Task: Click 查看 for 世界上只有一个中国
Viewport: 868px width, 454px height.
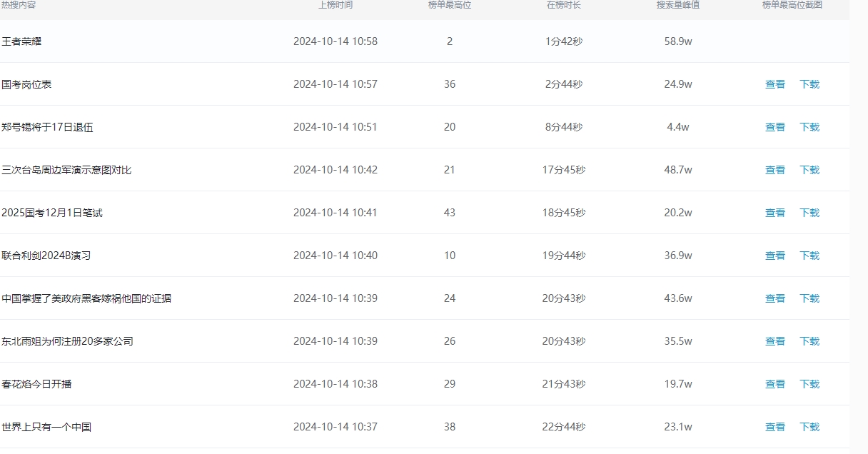Action: pos(775,427)
